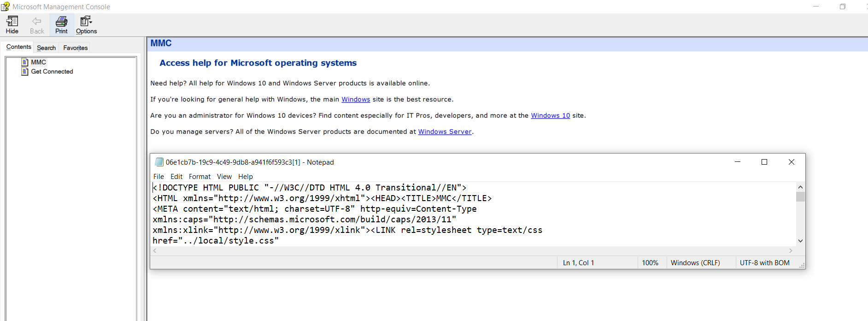
Task: Click the Notepad title bar icon
Action: (x=159, y=162)
